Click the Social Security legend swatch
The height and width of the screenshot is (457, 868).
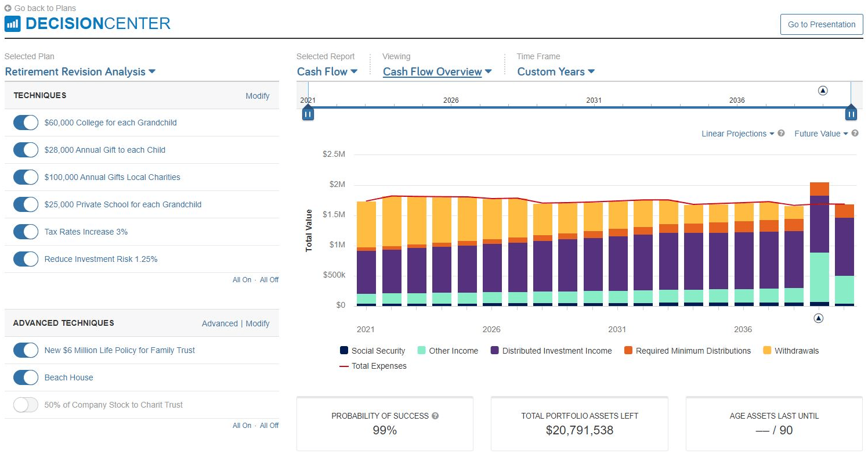pos(344,351)
